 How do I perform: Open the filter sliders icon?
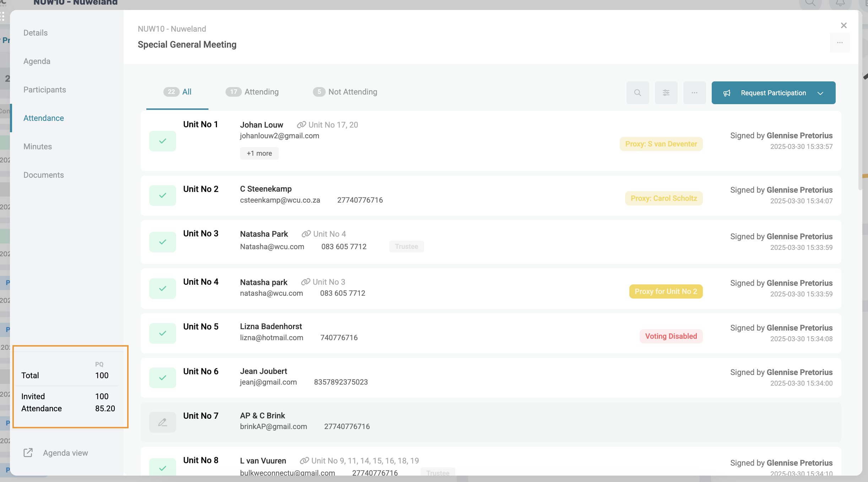[666, 93]
